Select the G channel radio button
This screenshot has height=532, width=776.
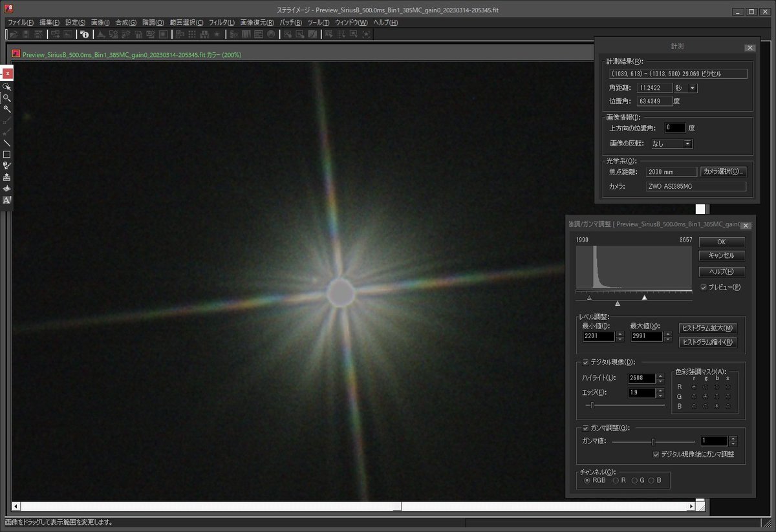634,481
